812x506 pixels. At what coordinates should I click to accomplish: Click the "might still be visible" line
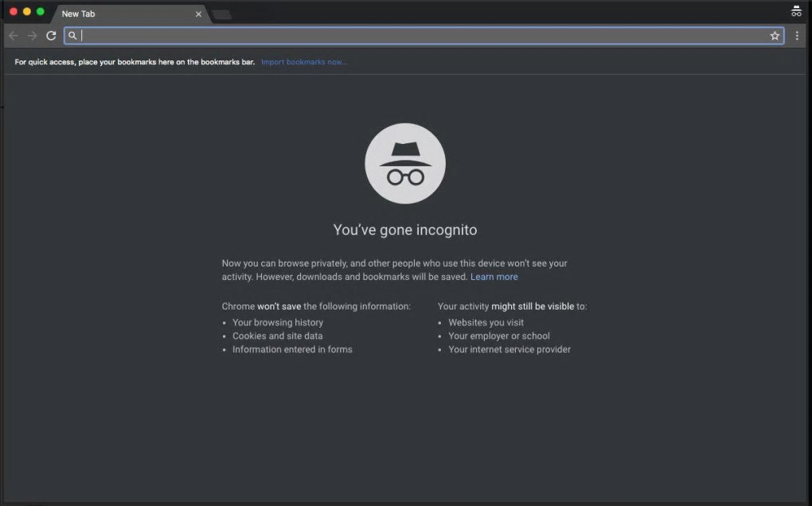[x=512, y=306]
